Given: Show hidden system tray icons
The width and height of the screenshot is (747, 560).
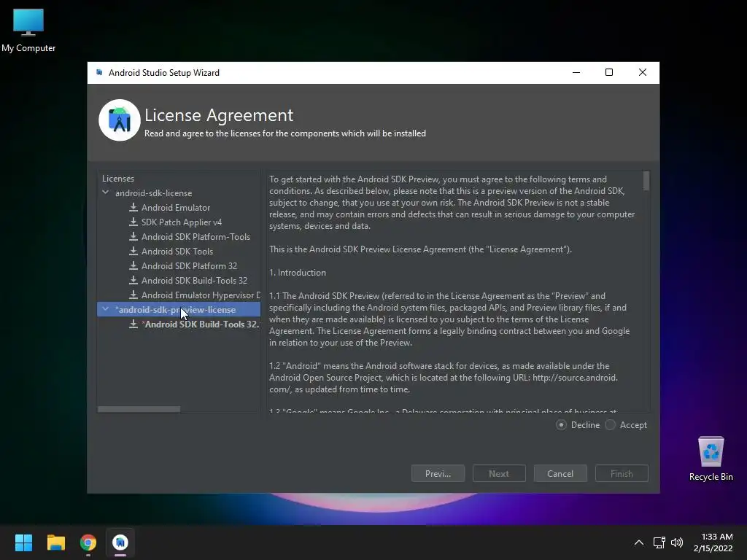Looking at the screenshot, I should coord(639,542).
